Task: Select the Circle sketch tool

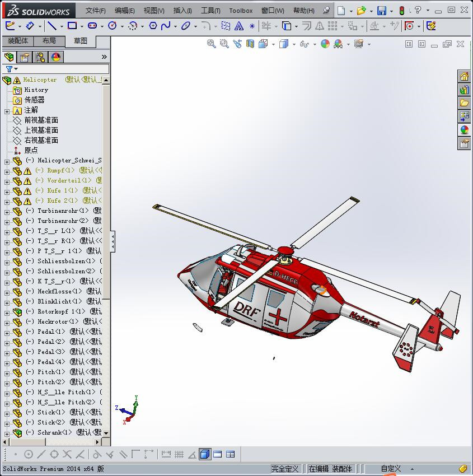Action: click(x=113, y=26)
